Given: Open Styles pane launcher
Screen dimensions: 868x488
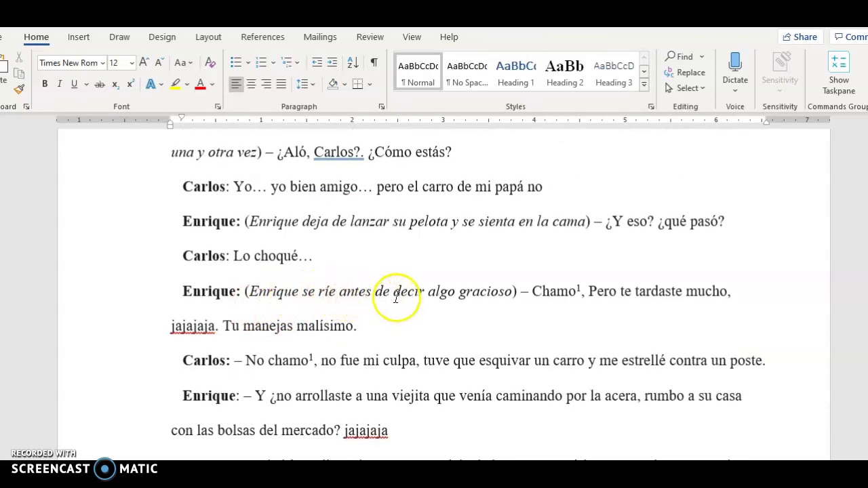Looking at the screenshot, I should pos(651,107).
